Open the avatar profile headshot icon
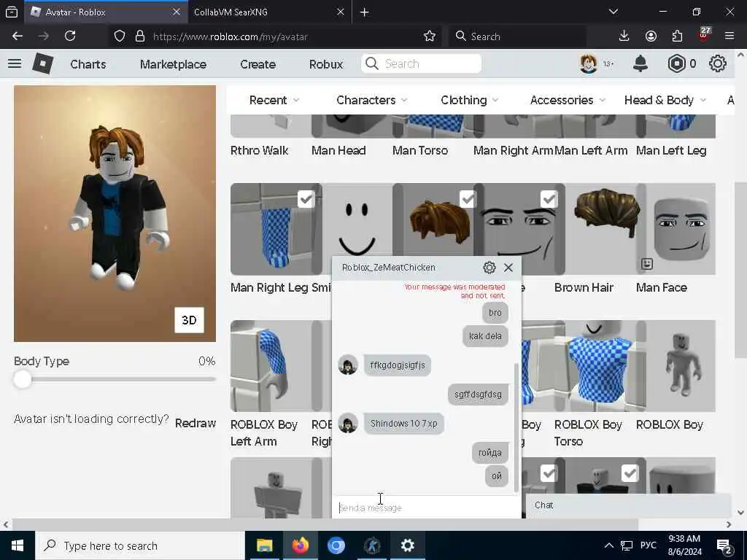Screen dimensions: 747x560 (589, 63)
